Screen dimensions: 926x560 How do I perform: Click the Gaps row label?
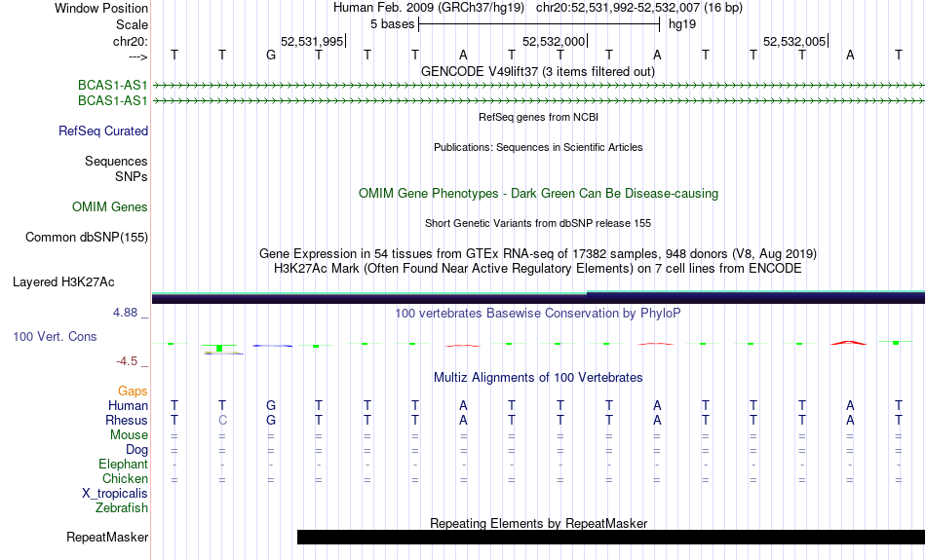(x=133, y=392)
